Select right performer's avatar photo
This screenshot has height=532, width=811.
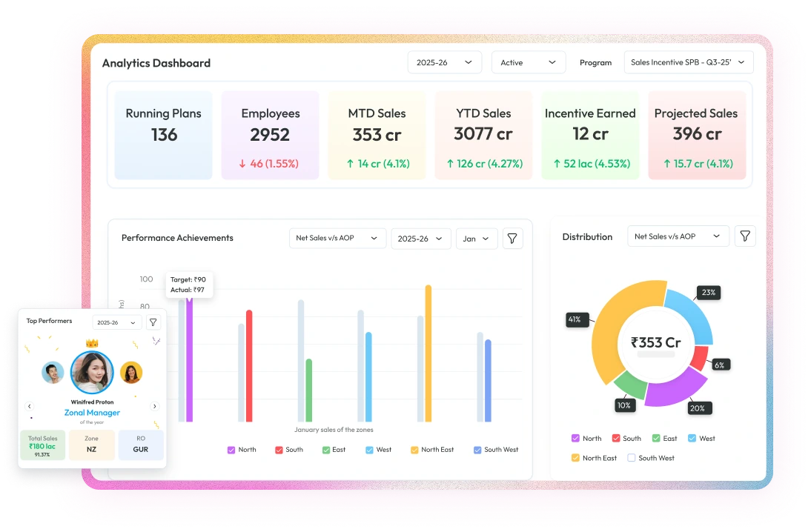[131, 372]
